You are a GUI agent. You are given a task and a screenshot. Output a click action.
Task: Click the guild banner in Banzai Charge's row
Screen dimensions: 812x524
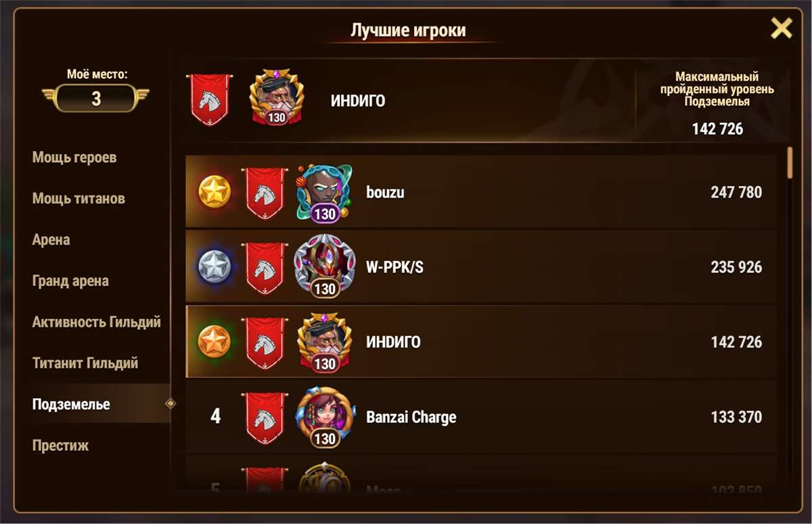pyautogui.click(x=265, y=417)
